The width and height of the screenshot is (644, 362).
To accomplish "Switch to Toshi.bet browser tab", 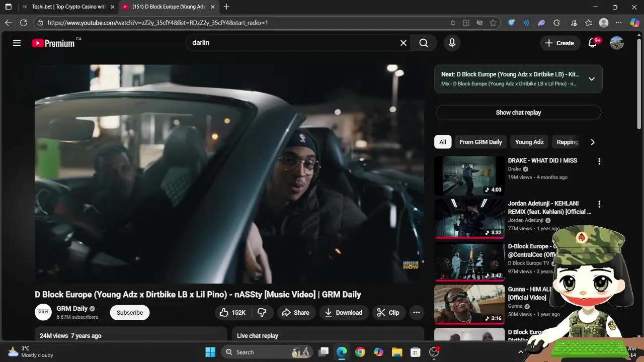I will coord(68,7).
